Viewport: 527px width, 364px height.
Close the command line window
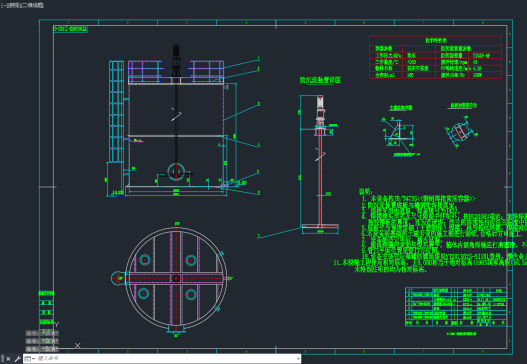8,359
